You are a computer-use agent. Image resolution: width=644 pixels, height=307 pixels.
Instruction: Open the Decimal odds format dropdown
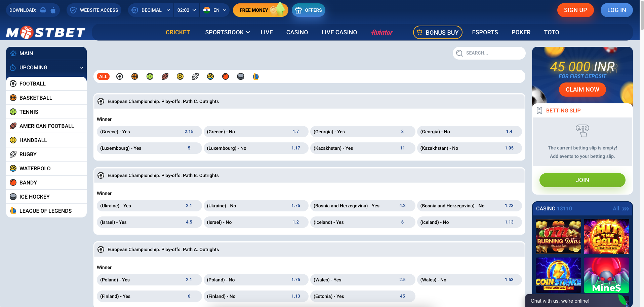click(151, 10)
